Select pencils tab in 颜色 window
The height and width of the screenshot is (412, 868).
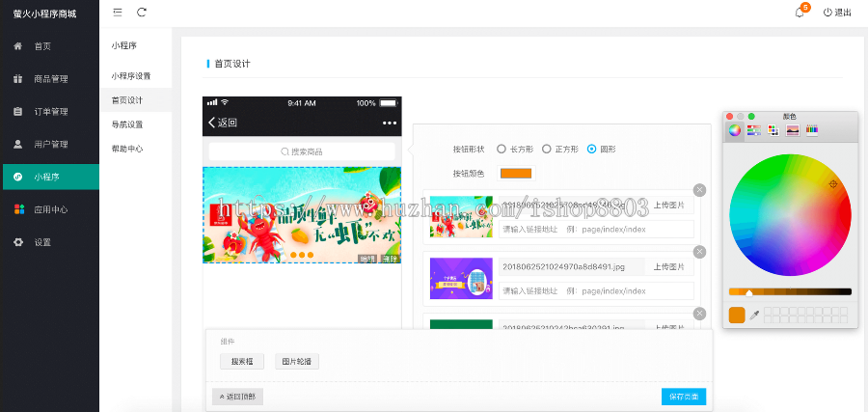tap(812, 130)
